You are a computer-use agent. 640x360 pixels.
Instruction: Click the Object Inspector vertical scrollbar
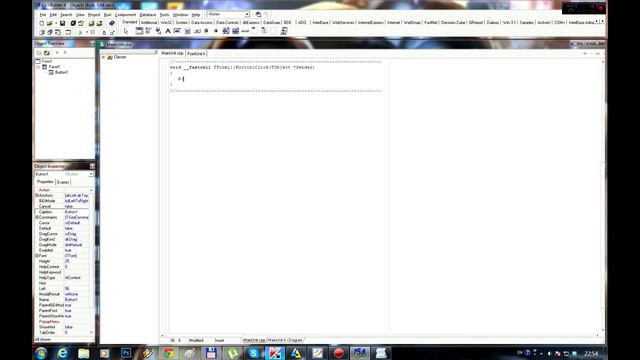click(x=91, y=261)
